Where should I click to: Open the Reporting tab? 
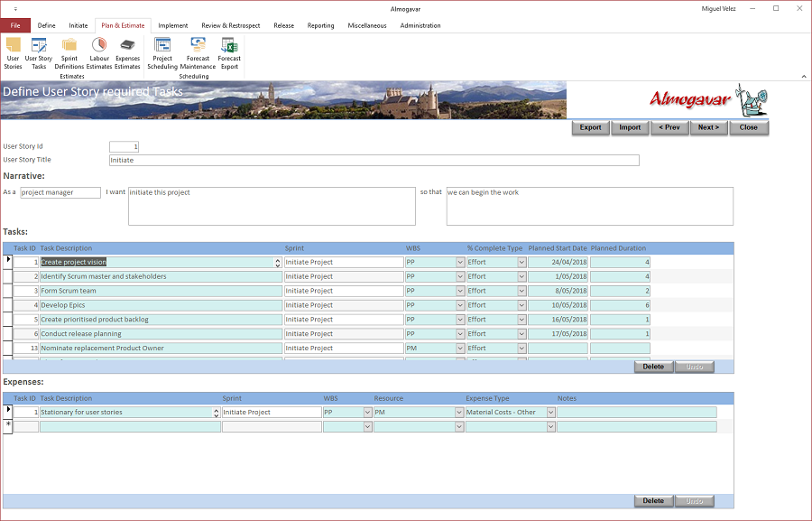[x=320, y=25]
